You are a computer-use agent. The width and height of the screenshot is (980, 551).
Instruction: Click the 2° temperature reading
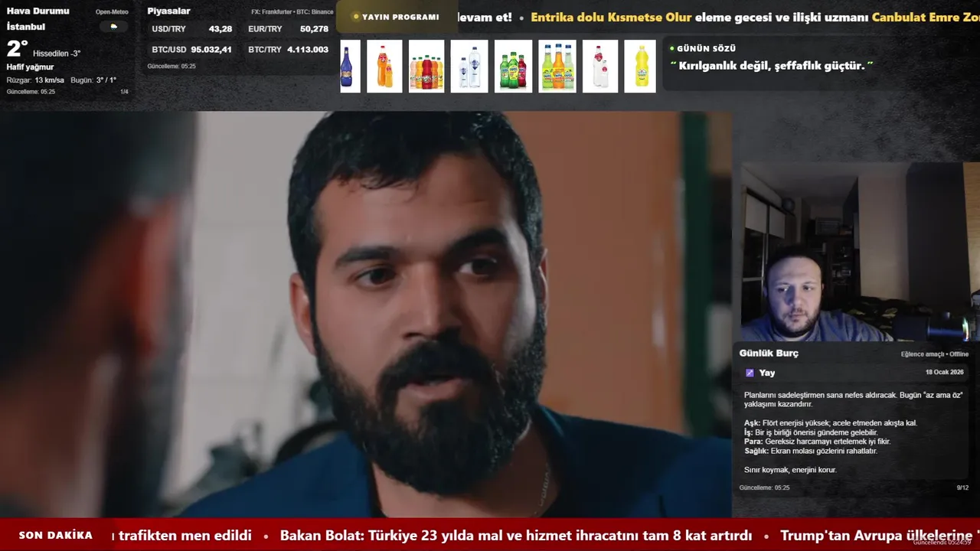[x=17, y=49]
